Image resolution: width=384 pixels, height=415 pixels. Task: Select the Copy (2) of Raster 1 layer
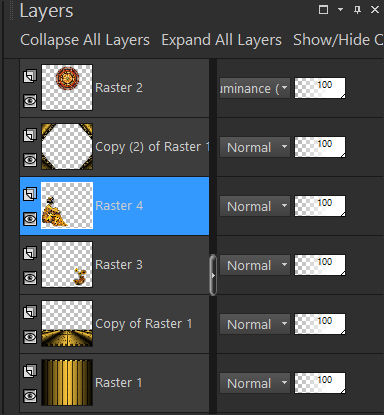coord(114,147)
